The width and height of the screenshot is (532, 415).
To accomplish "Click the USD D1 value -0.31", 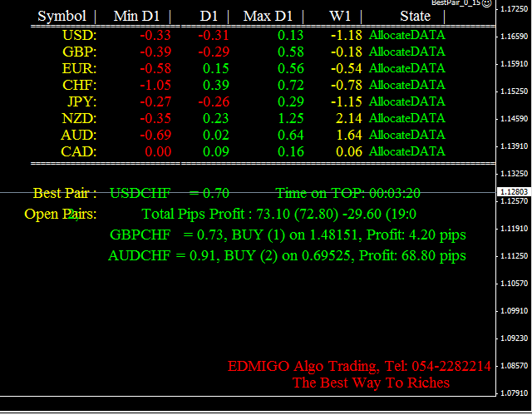I will pyautogui.click(x=214, y=35).
